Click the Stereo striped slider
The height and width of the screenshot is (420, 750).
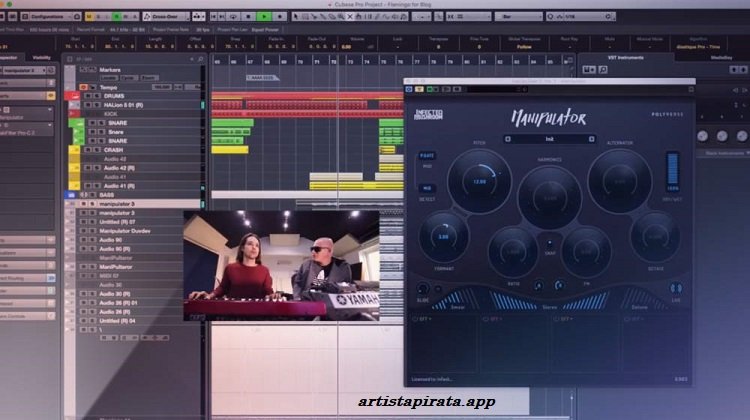tap(549, 299)
